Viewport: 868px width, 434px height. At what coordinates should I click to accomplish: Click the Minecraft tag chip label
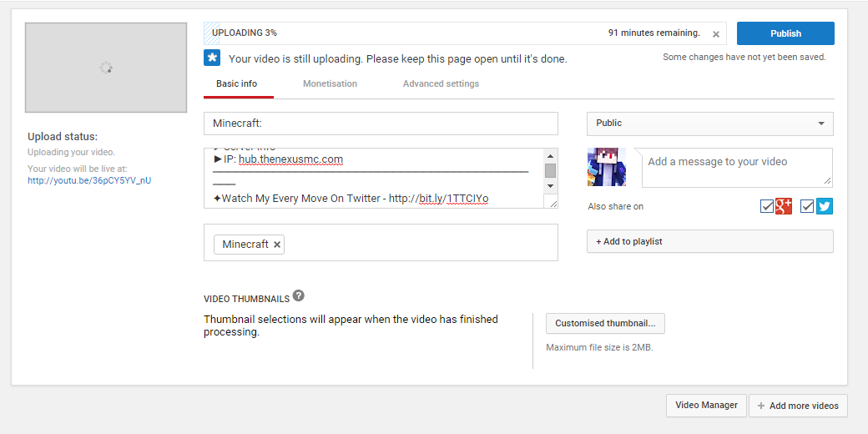(x=245, y=244)
